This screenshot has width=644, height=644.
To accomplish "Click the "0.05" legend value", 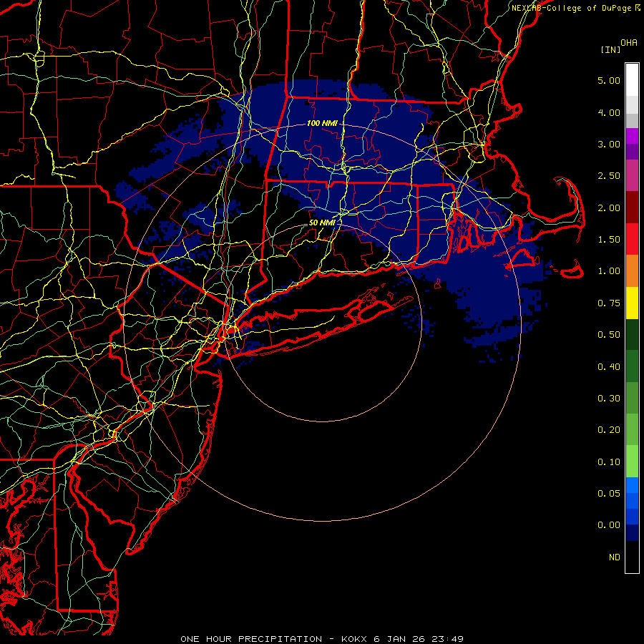I will 609,494.
